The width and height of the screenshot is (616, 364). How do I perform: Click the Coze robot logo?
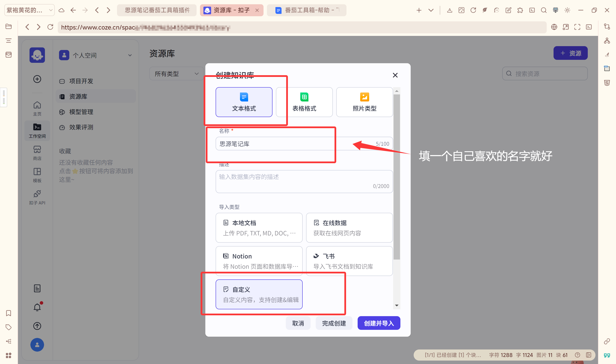click(x=37, y=55)
